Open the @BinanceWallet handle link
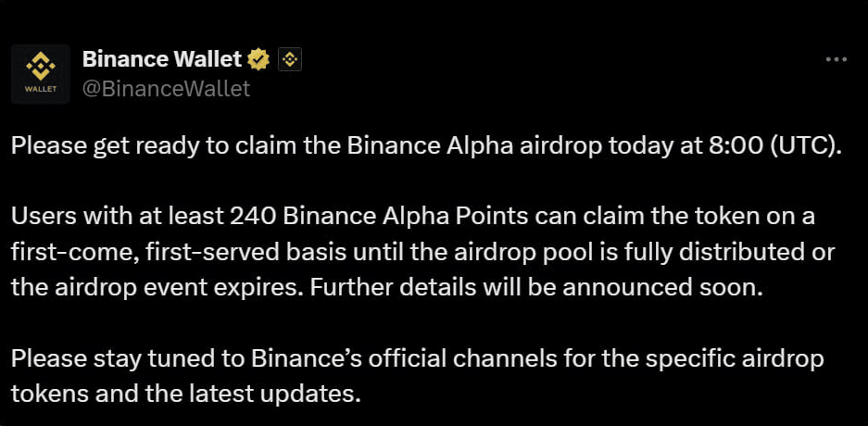 pyautogui.click(x=166, y=89)
